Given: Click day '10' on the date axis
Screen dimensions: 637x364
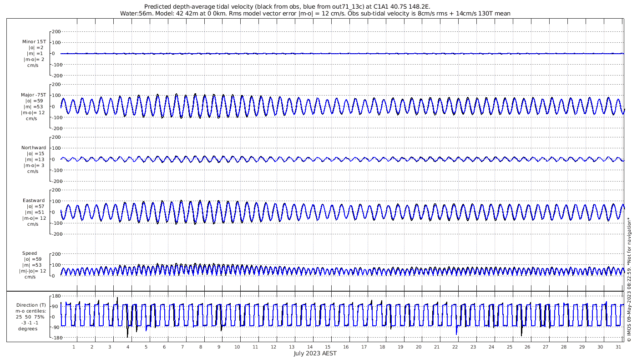Looking at the screenshot, I should tap(237, 347).
